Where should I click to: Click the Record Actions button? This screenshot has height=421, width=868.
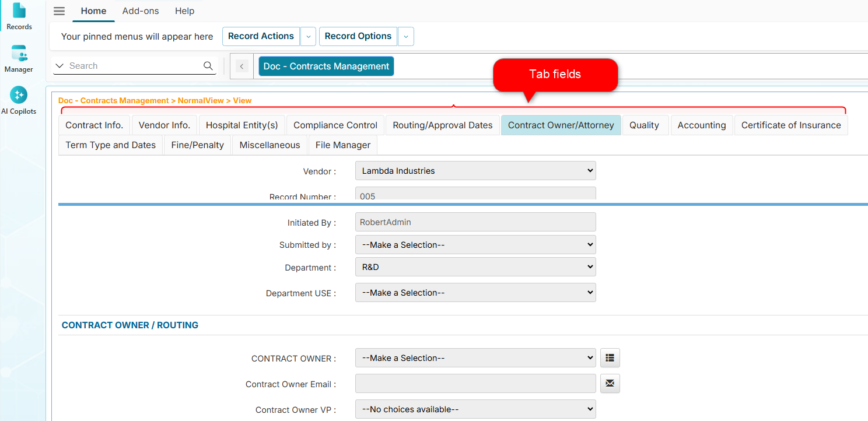pyautogui.click(x=261, y=36)
